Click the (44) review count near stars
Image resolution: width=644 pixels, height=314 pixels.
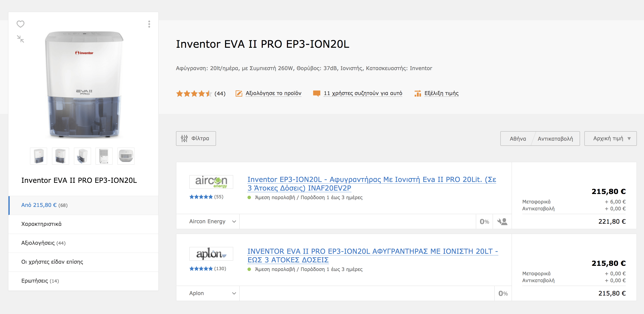point(220,94)
